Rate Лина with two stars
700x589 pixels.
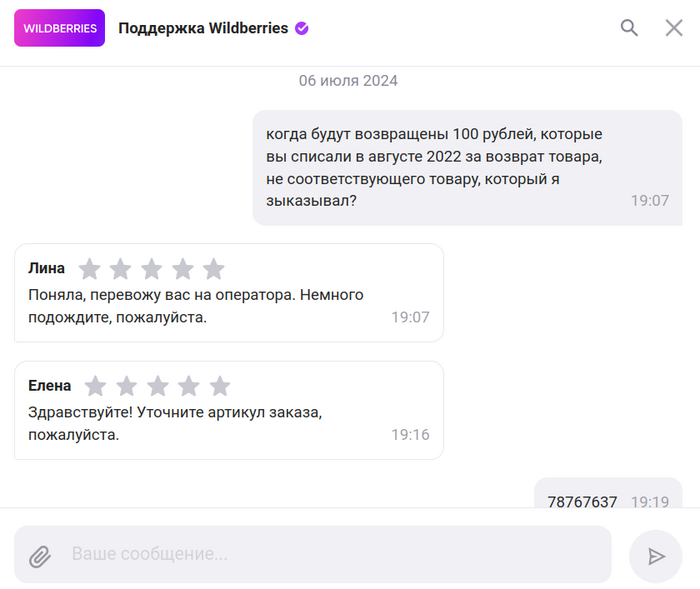[x=121, y=269]
